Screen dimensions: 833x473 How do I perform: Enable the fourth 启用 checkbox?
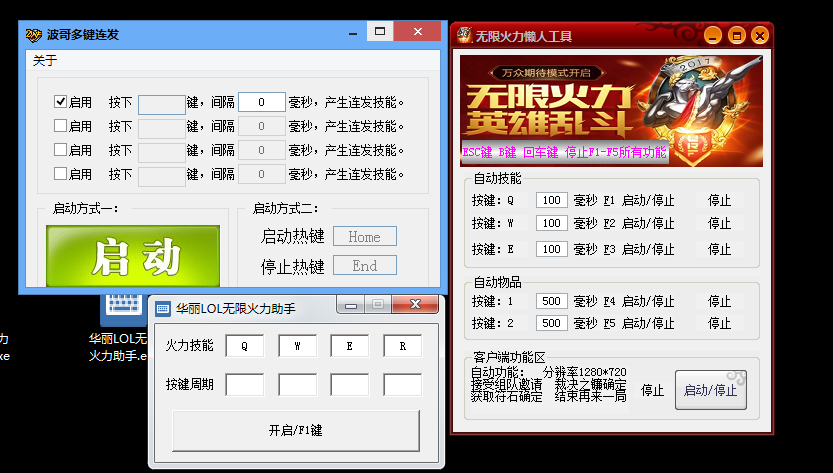point(60,174)
